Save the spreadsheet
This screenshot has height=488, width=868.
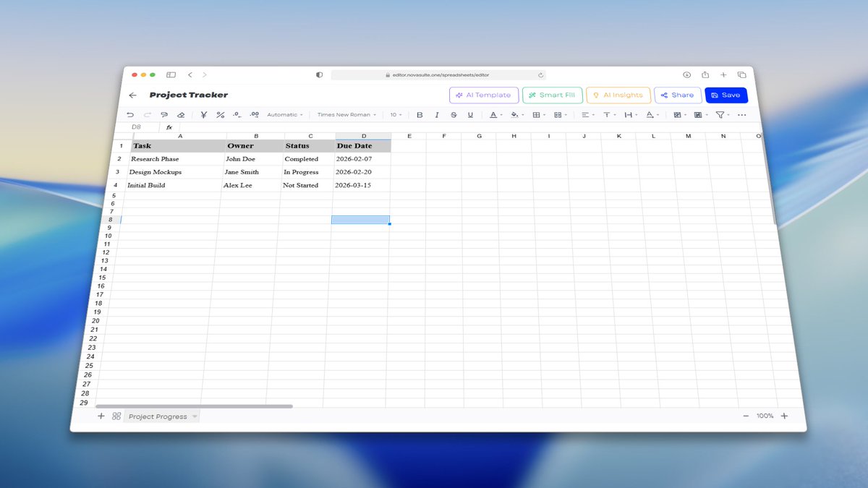coord(726,95)
